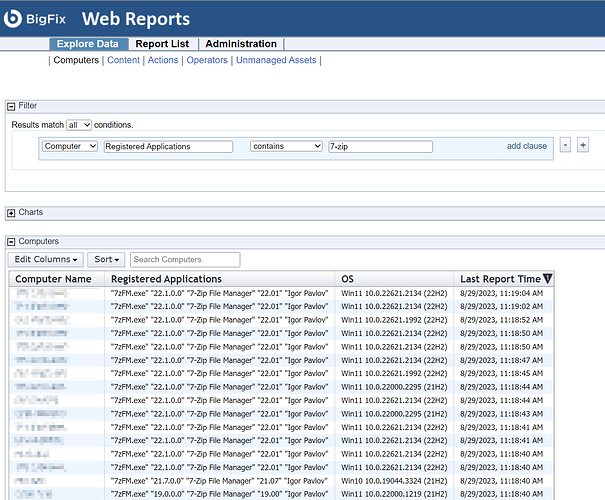Toggle the Last Report Time sort arrow
This screenshot has height=500, width=605.
pos(547,279)
